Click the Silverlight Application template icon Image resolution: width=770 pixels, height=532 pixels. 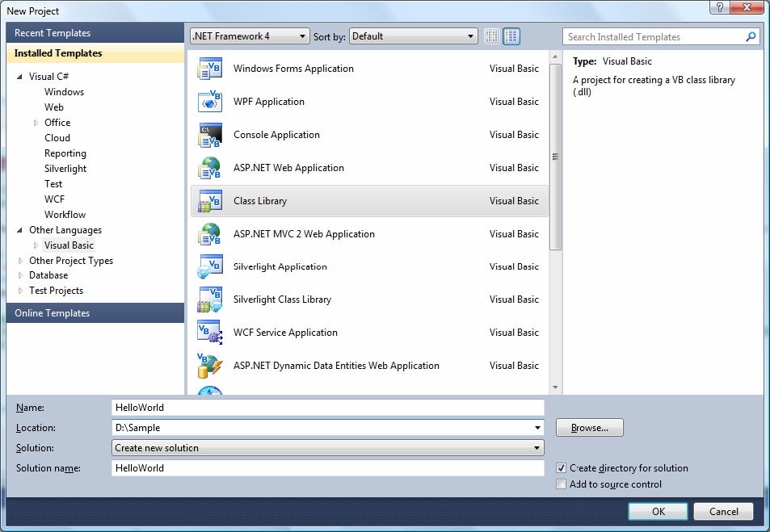coord(210,267)
